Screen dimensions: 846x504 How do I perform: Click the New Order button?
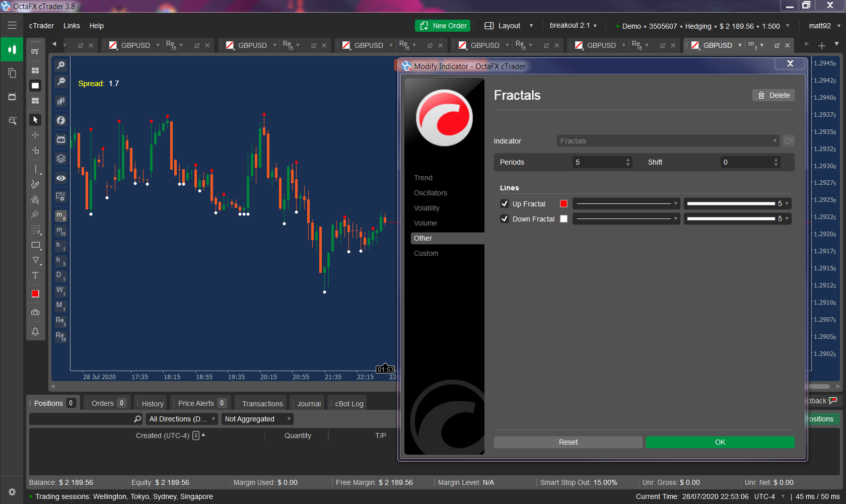(443, 26)
